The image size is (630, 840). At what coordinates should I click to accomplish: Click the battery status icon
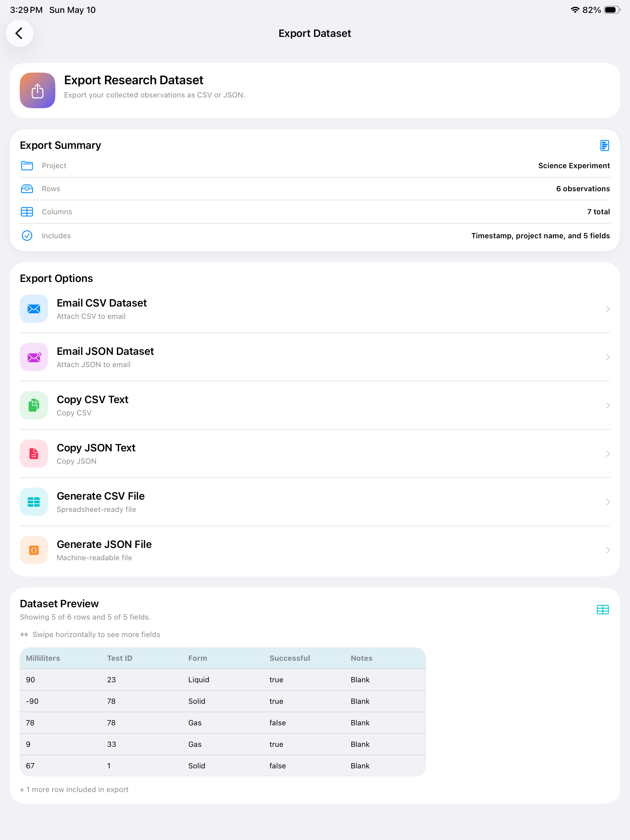click(612, 10)
